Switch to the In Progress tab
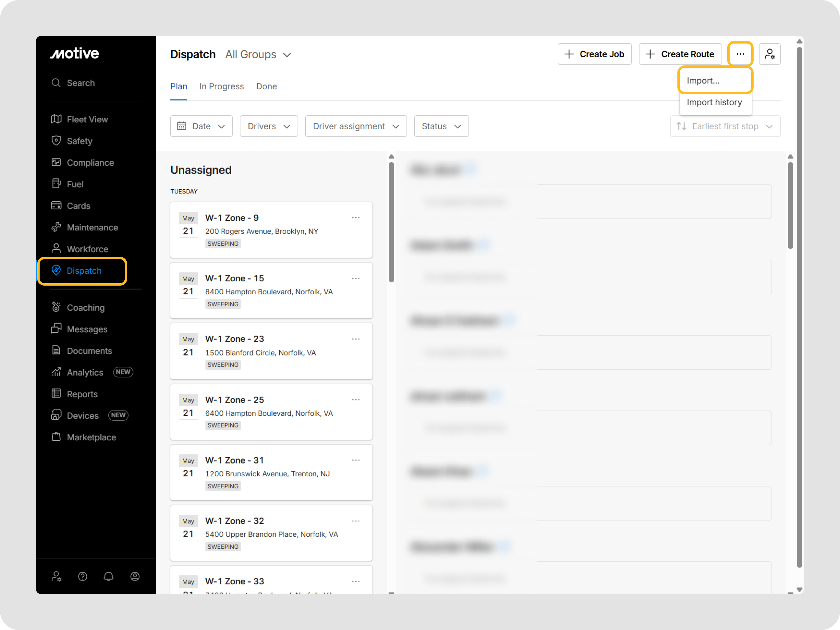 click(x=221, y=87)
